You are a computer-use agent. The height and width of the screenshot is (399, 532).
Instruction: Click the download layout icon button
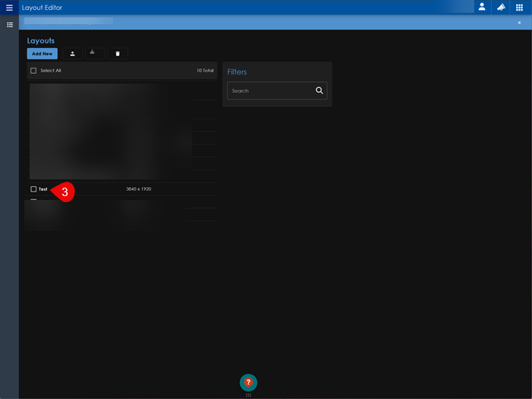click(93, 53)
